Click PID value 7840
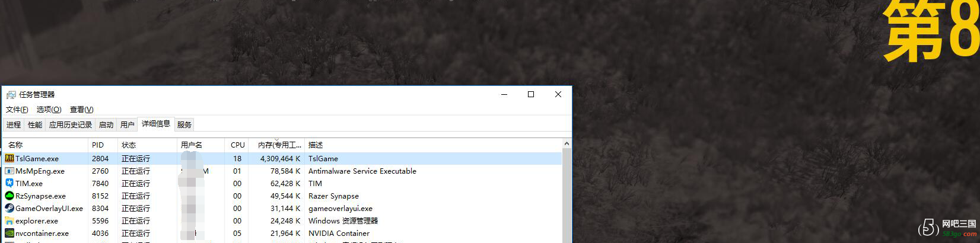Screen dimensions: 980x243 (100, 183)
